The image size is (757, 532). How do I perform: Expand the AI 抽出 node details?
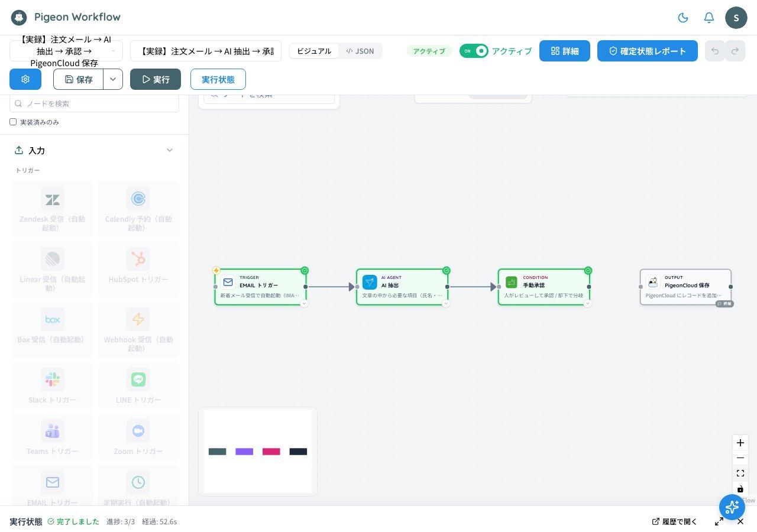(446, 303)
